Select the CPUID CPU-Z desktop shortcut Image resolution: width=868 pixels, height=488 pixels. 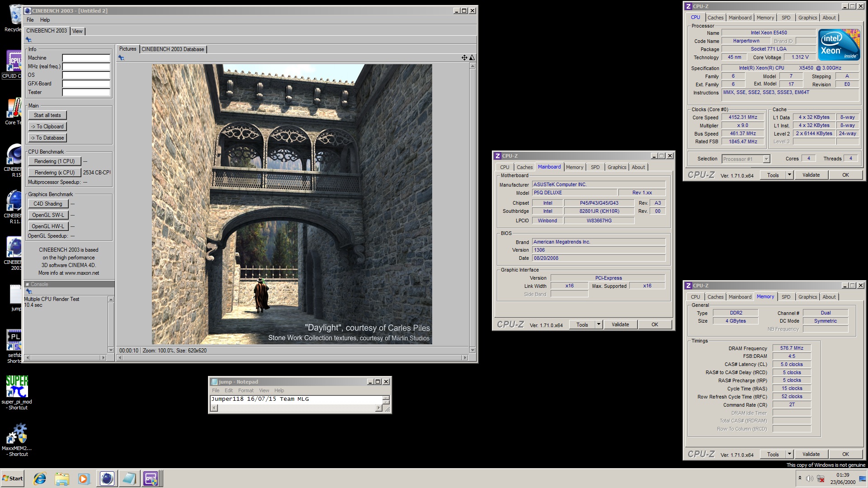tap(14, 64)
